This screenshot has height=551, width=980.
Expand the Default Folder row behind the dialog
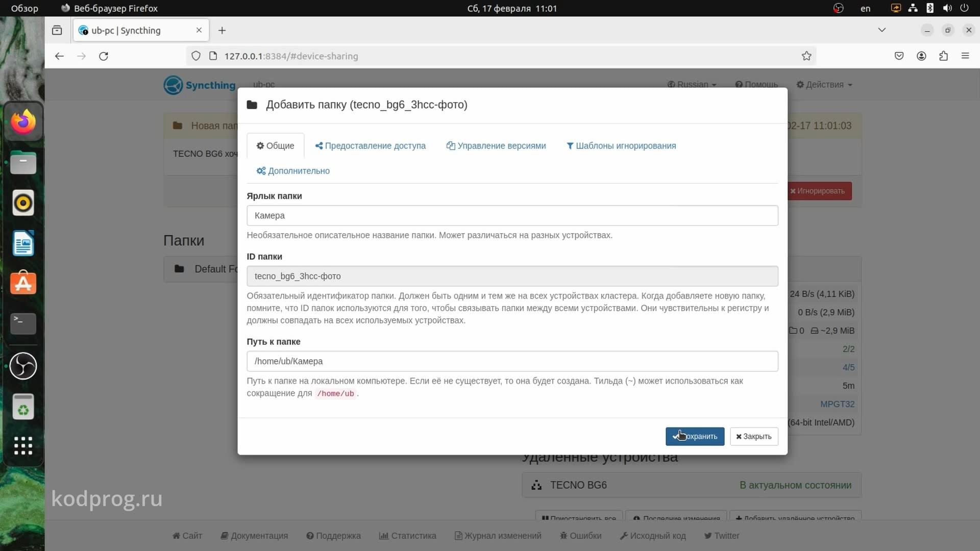pos(201,269)
